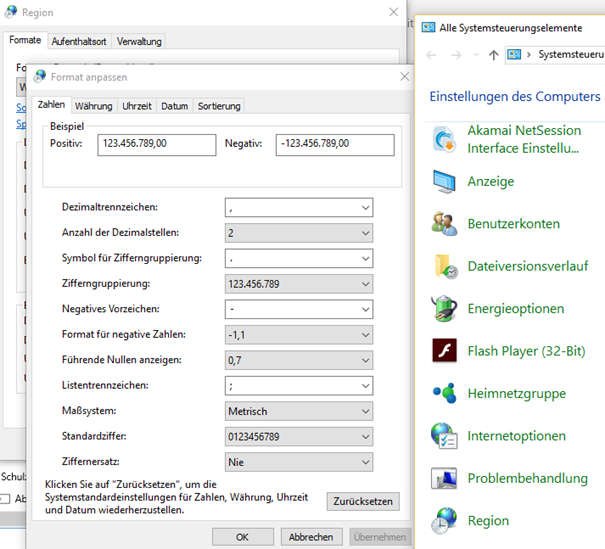The width and height of the screenshot is (605, 549).
Task: Open the Heimnetzgruppe icon
Action: [445, 393]
